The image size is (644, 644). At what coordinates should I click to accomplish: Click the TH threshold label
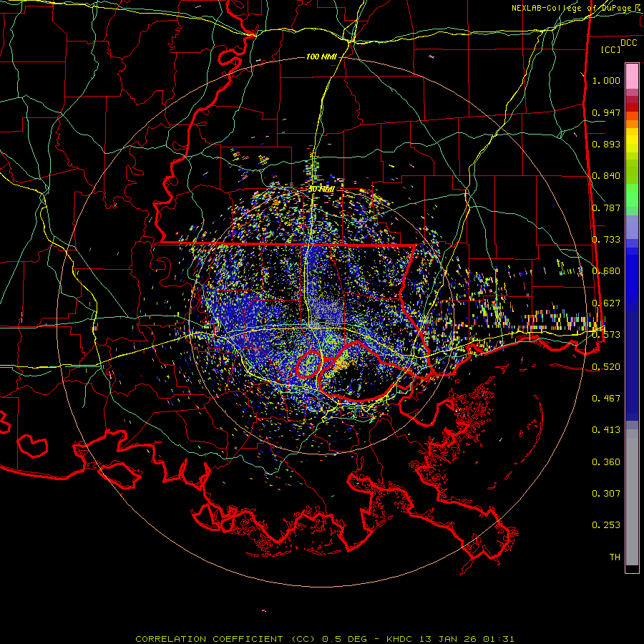pos(615,557)
